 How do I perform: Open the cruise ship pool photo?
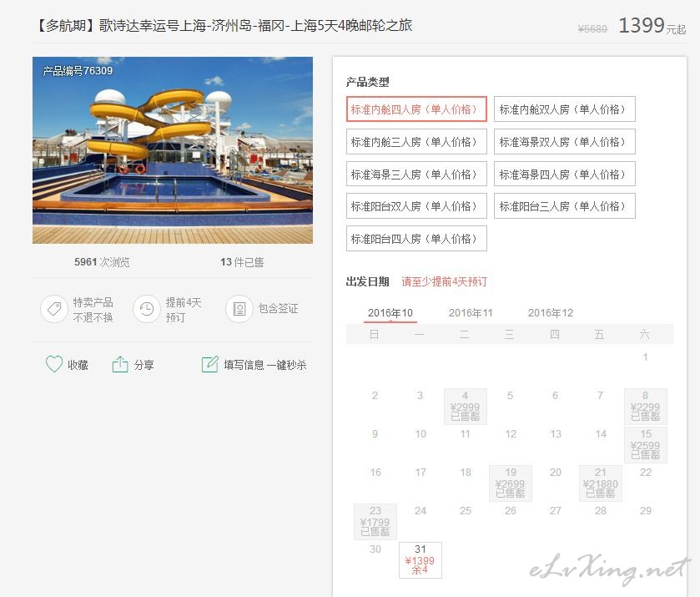tap(173, 150)
